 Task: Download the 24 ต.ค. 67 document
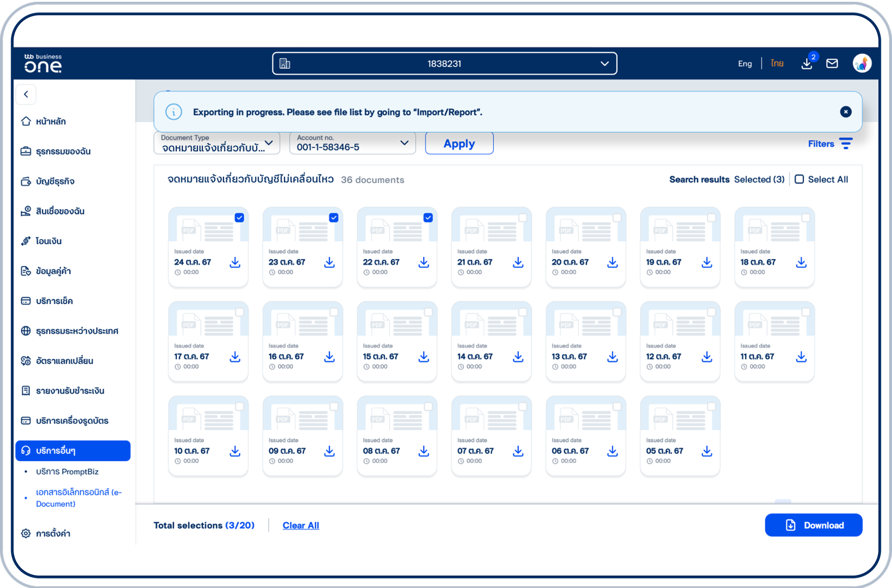(235, 263)
